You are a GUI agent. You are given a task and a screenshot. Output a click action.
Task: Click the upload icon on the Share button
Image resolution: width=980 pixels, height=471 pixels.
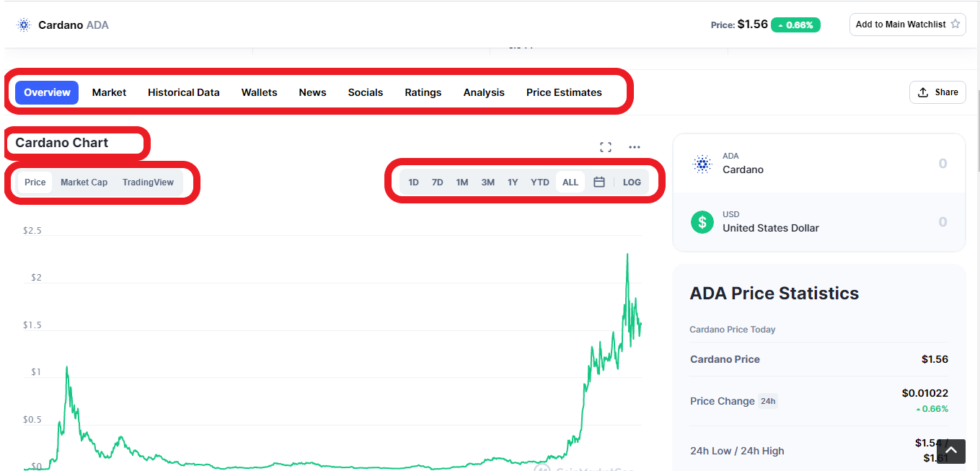pyautogui.click(x=923, y=92)
